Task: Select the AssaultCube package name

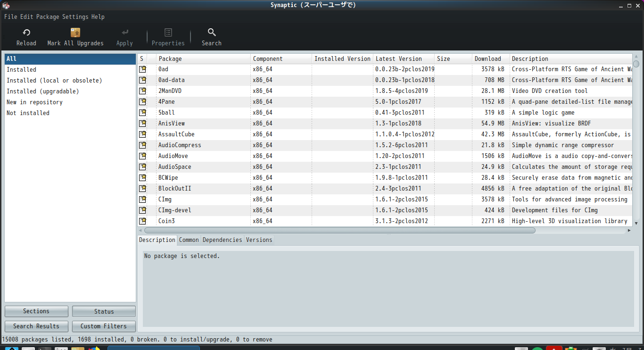Action: [x=176, y=134]
